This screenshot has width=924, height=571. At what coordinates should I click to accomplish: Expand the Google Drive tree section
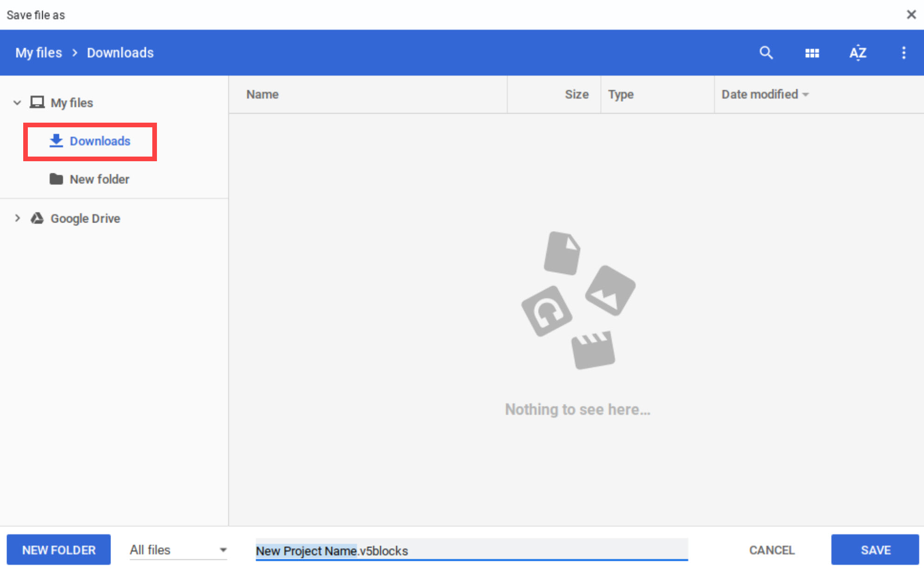(x=18, y=218)
